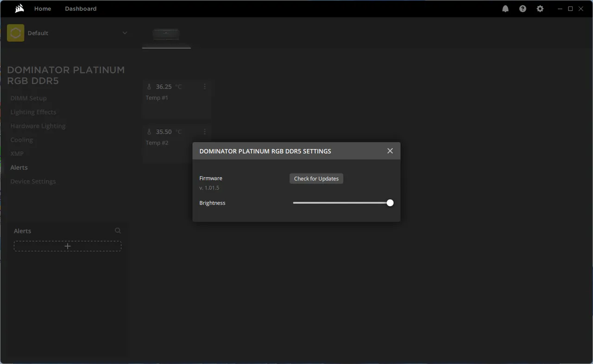This screenshot has height=364, width=593.
Task: Search alerts with the magnifier icon
Action: pyautogui.click(x=118, y=231)
